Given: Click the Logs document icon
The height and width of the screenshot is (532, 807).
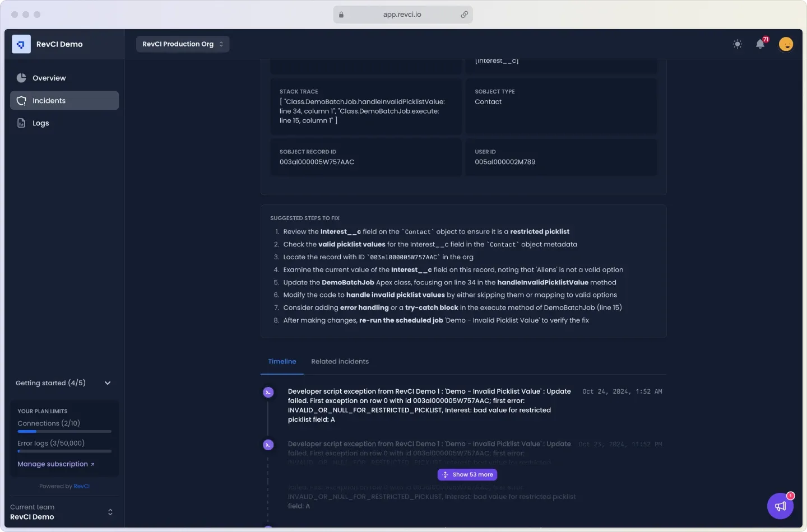Looking at the screenshot, I should pos(21,123).
